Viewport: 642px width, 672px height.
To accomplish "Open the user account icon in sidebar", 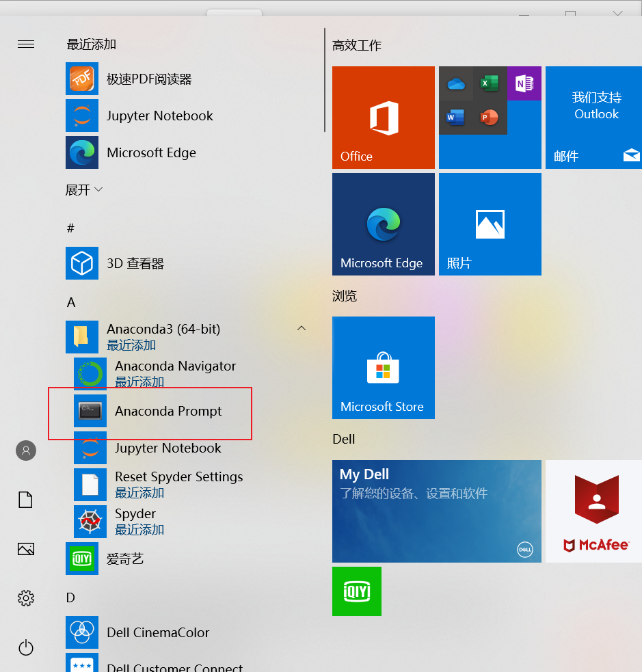I will (x=26, y=451).
